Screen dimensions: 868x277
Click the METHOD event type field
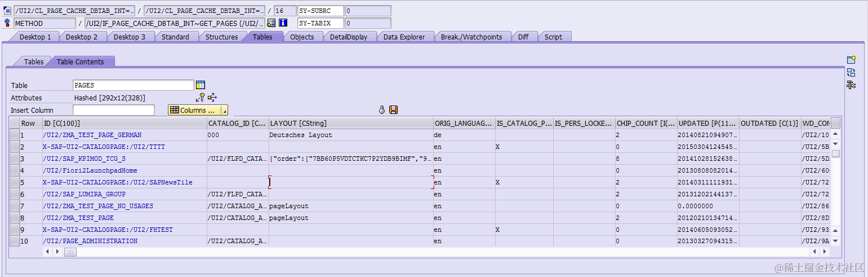click(44, 23)
